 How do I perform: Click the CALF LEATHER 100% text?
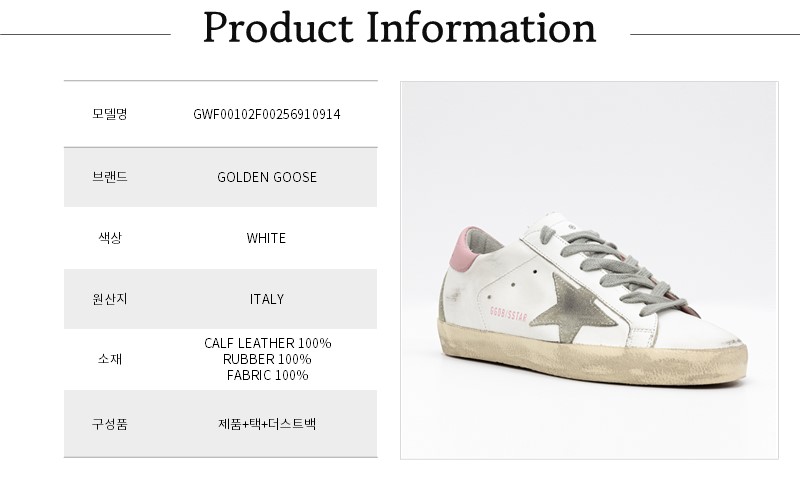pos(267,343)
